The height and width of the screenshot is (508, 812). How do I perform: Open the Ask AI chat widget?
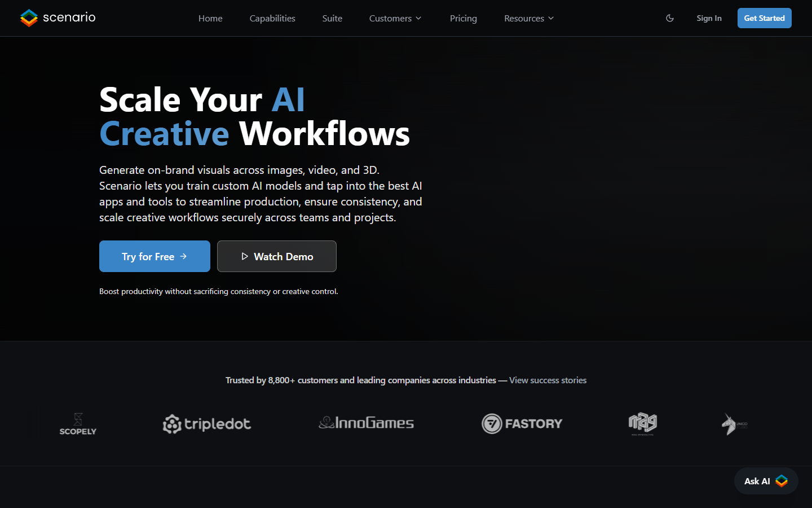(766, 481)
